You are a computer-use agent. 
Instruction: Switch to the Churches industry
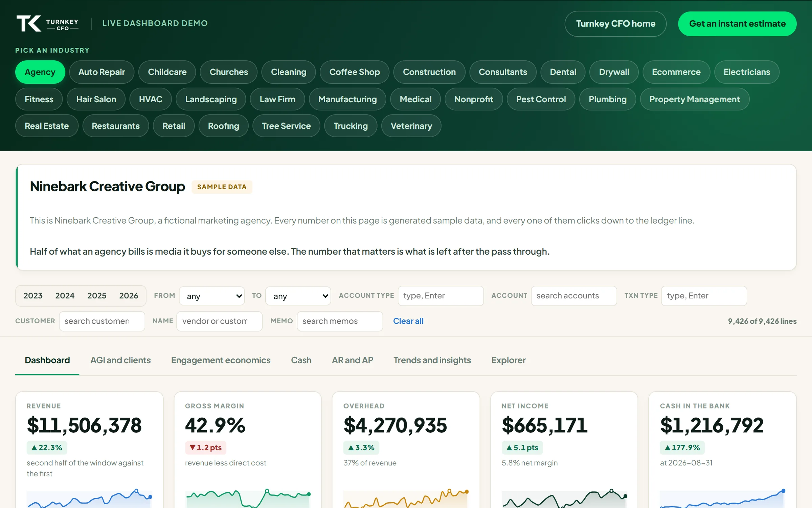[229, 72]
